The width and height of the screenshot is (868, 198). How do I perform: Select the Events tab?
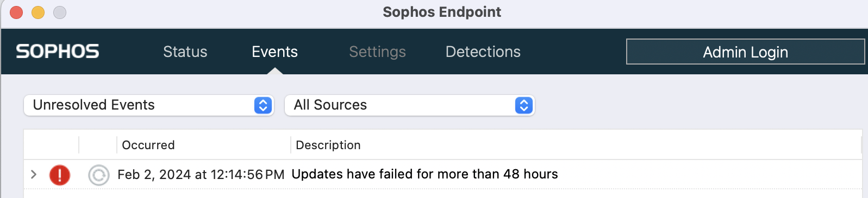(274, 52)
